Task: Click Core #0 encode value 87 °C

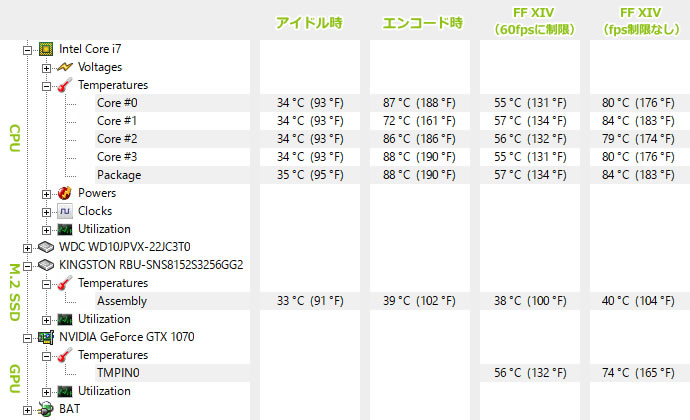Action: pyautogui.click(x=419, y=103)
